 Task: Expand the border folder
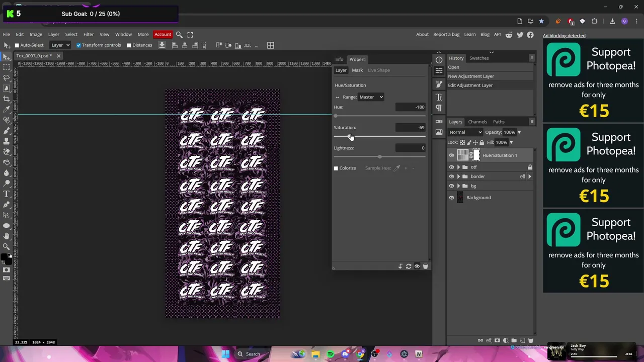pos(458,176)
